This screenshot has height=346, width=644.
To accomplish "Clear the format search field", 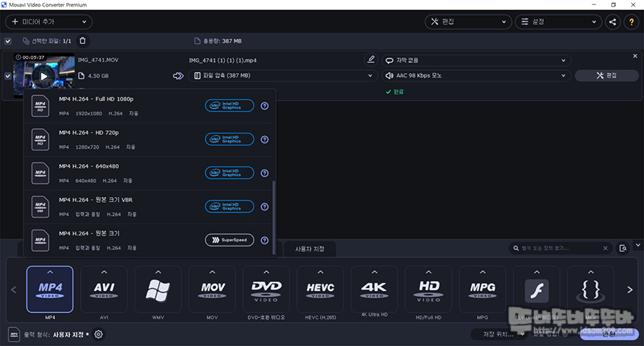I will tap(605, 248).
